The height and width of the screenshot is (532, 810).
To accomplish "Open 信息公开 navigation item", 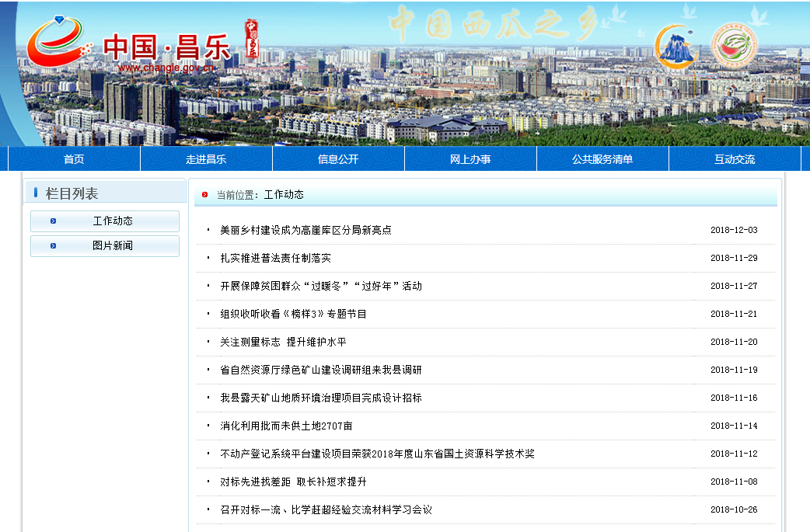I will [338, 159].
